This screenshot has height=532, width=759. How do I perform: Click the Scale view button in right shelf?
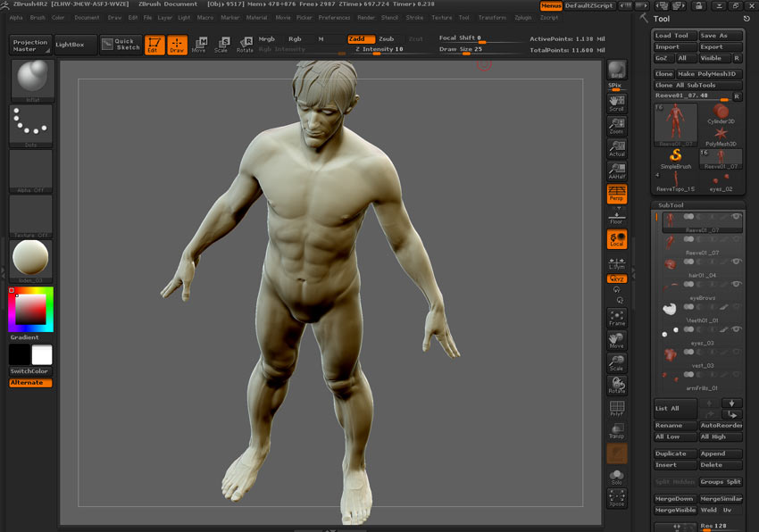(617, 363)
